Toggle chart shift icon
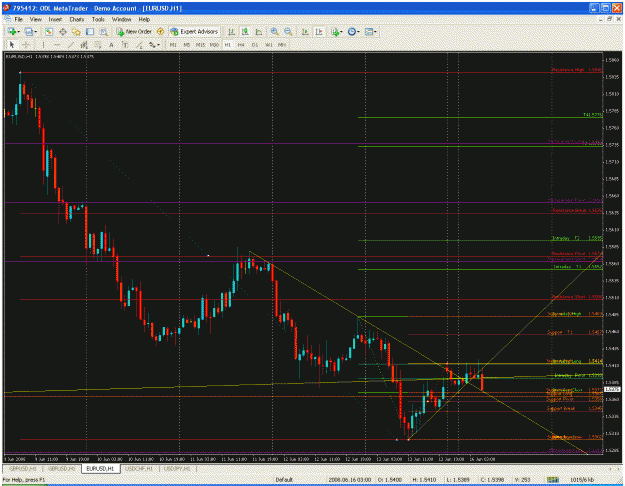Screen dimensions: 625x486 (x=319, y=31)
